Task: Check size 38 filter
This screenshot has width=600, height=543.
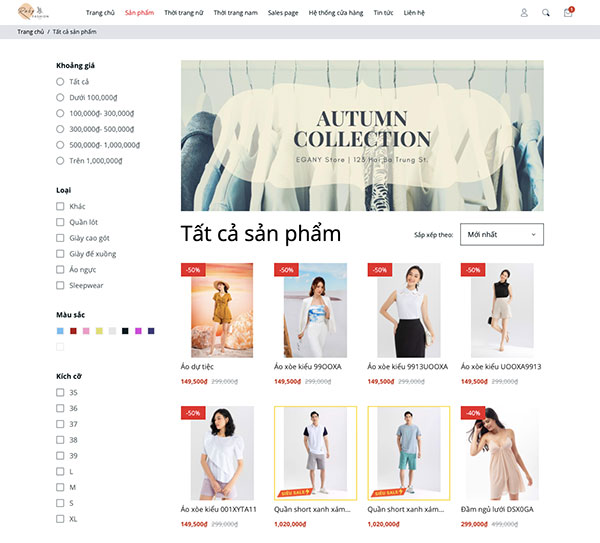Action: (60, 440)
